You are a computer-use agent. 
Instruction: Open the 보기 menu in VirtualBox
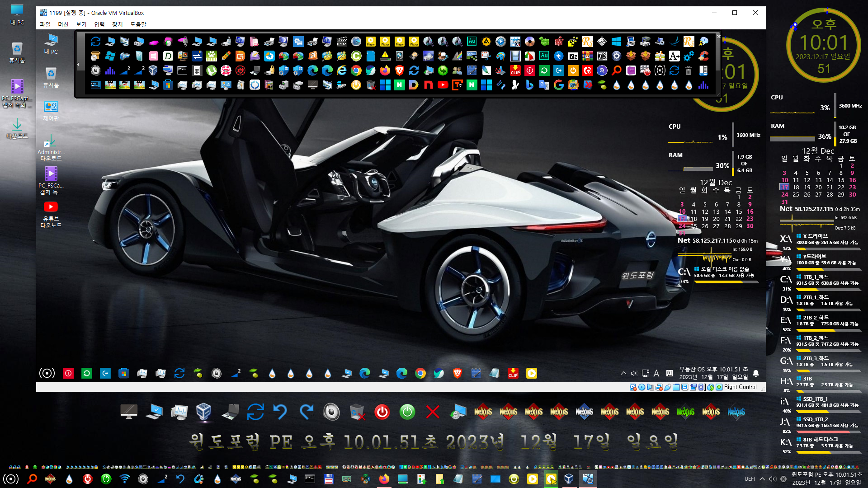[81, 24]
